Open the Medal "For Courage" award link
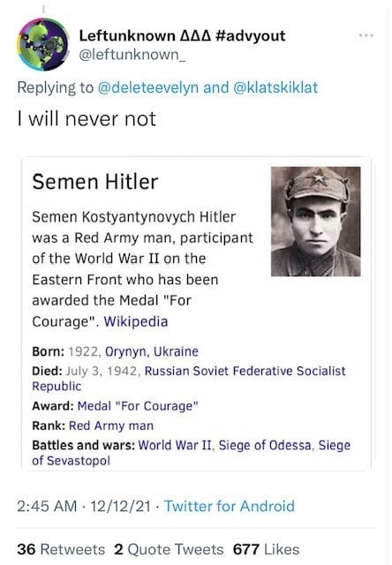This screenshot has height=565, width=392. (x=138, y=406)
